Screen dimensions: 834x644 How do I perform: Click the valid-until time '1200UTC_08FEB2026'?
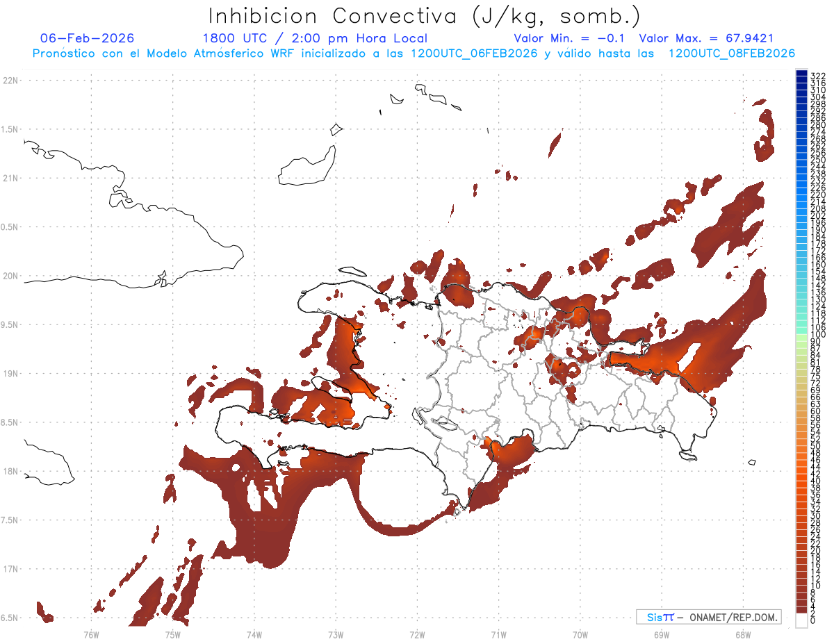pos(732,53)
